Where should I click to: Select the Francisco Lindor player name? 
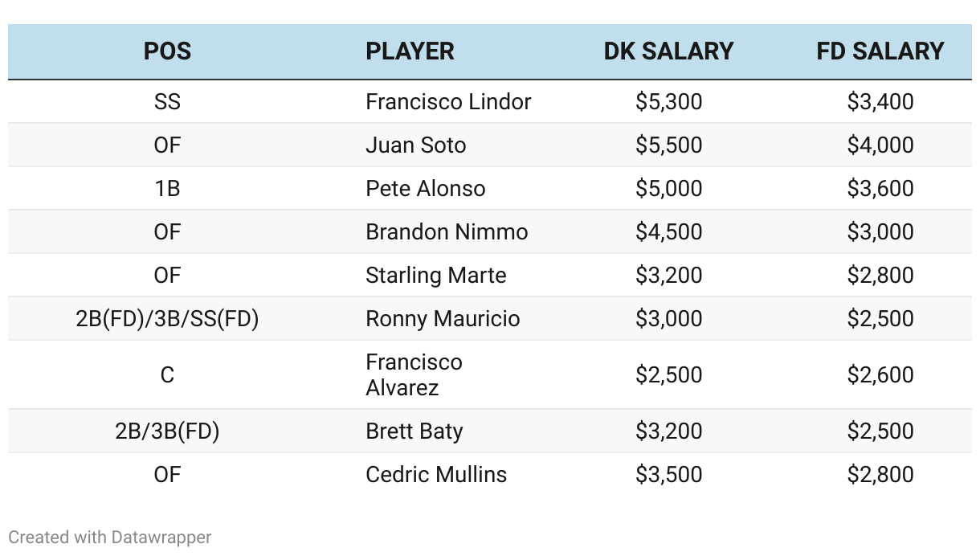[448, 102]
